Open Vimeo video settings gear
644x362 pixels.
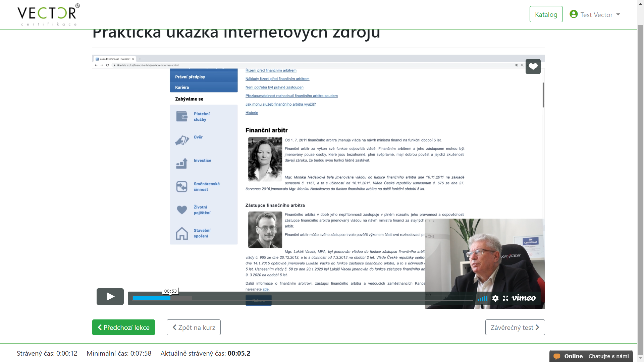(495, 298)
